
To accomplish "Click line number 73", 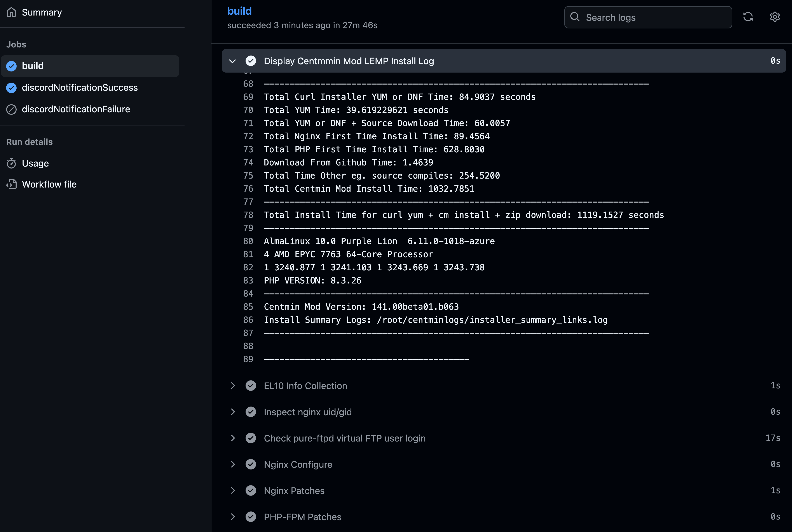I will (x=248, y=149).
